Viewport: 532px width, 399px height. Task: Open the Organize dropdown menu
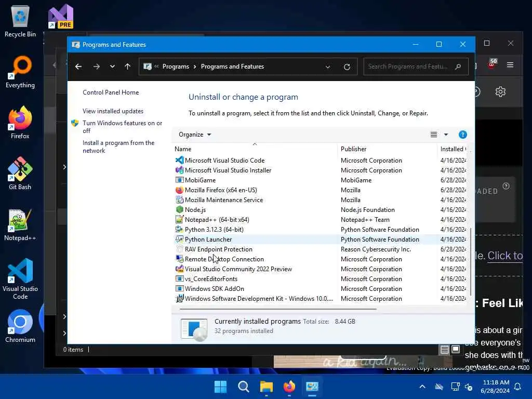coord(195,135)
